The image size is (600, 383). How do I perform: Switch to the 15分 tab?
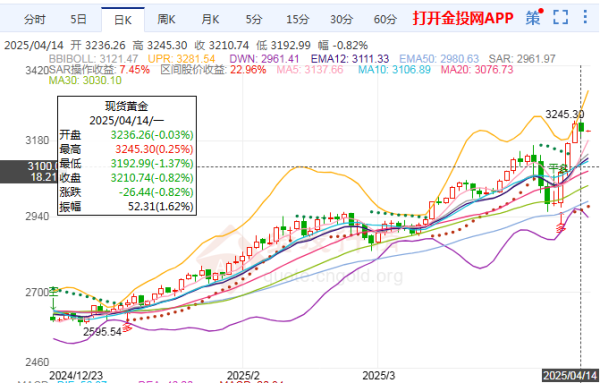pyautogui.click(x=297, y=19)
